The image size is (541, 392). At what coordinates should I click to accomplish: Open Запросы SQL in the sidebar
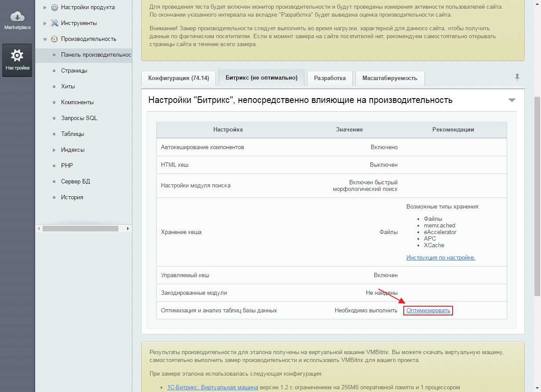(79, 118)
